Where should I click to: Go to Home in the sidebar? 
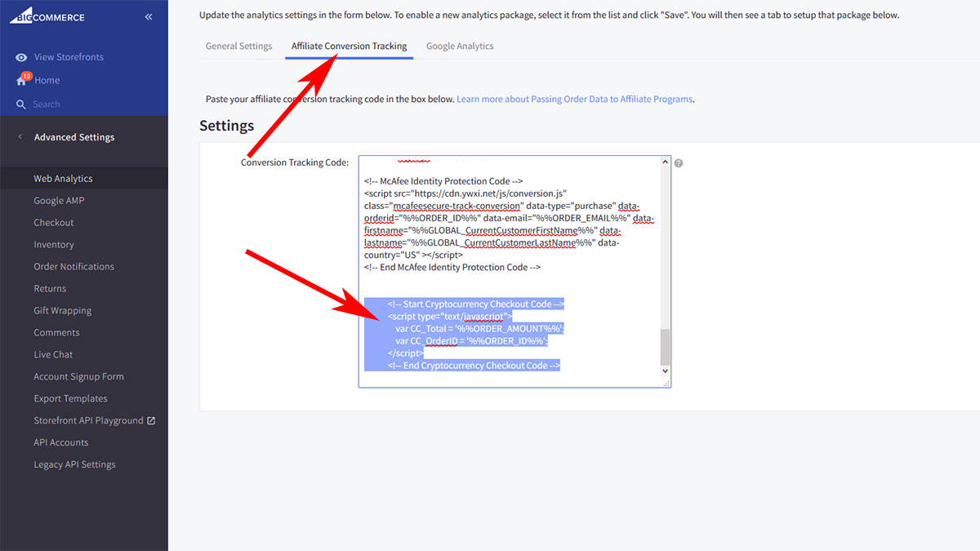click(47, 80)
